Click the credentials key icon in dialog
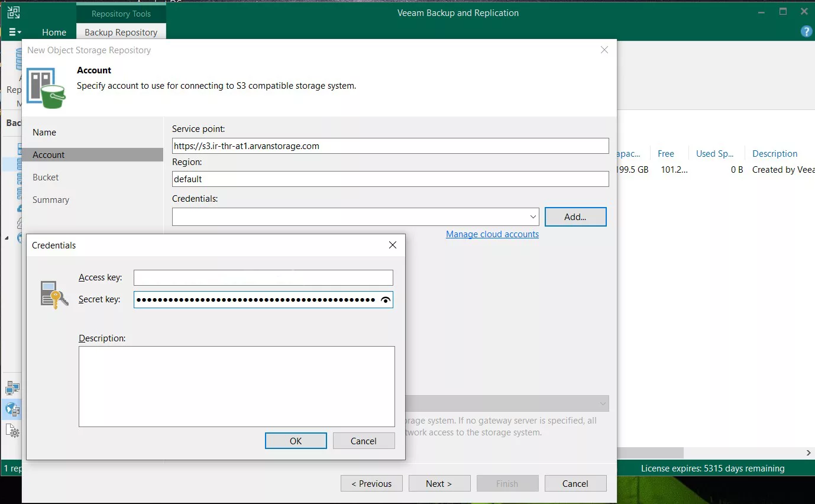 [54, 295]
